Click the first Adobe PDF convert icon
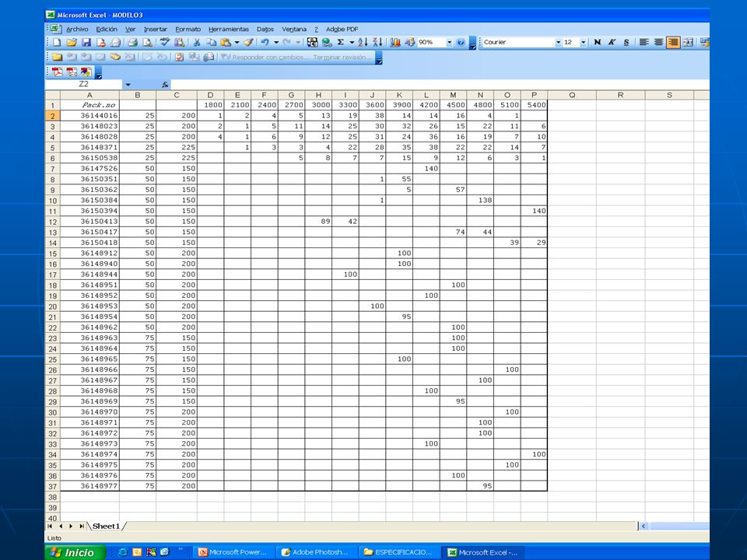The height and width of the screenshot is (560, 747). [57, 72]
